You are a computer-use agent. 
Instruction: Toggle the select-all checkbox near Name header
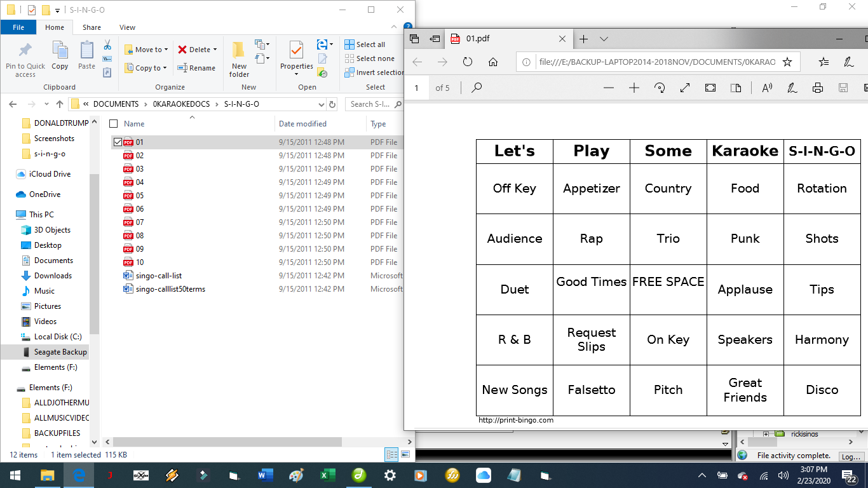pos(114,124)
